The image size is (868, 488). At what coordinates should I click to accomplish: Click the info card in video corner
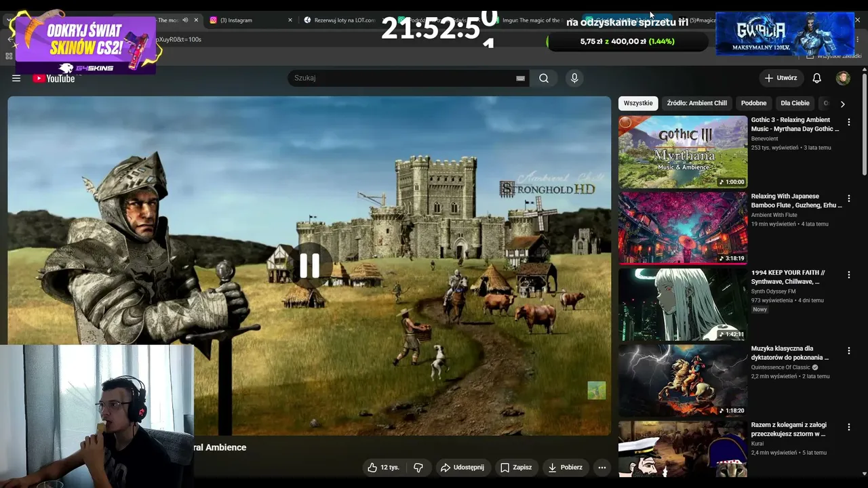pos(597,390)
